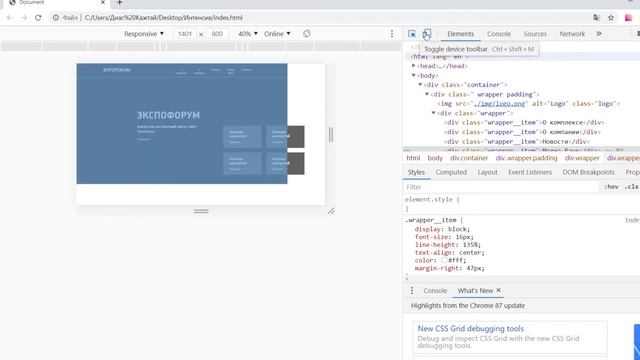
Task: Collapse the body element node
Action: [x=413, y=76]
